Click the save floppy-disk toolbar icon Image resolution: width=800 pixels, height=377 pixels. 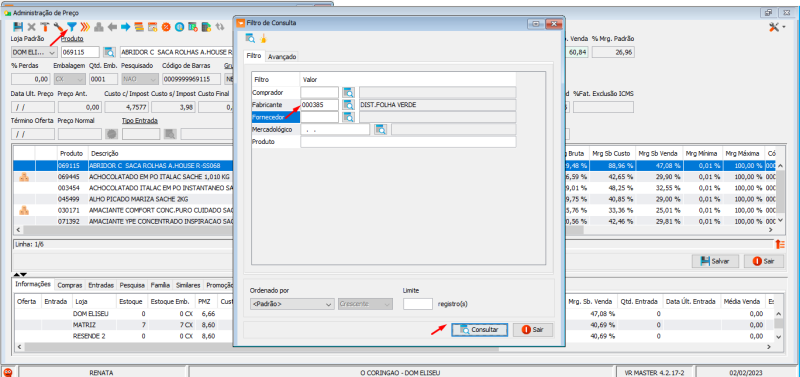coord(18,27)
